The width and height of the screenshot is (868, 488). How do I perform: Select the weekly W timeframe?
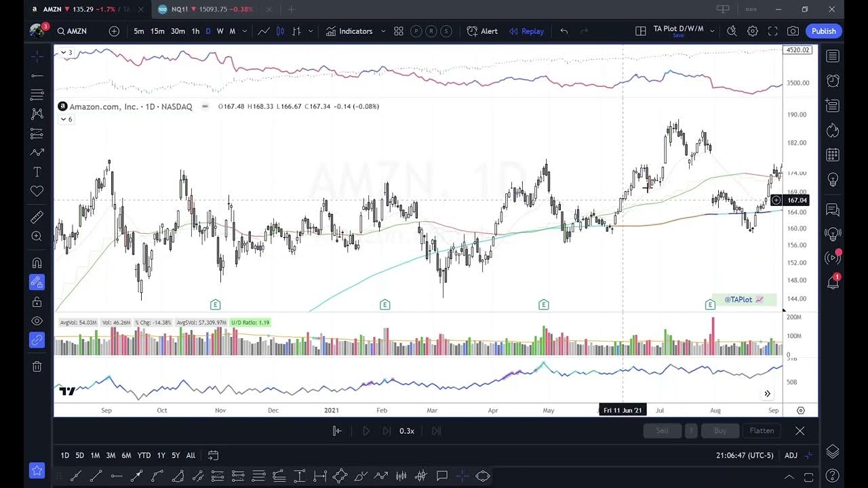coord(220,31)
